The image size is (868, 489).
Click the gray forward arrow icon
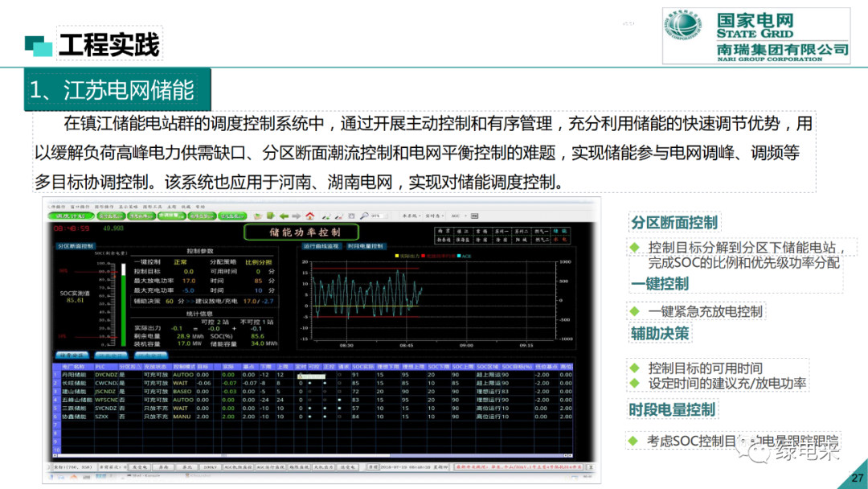click(296, 216)
